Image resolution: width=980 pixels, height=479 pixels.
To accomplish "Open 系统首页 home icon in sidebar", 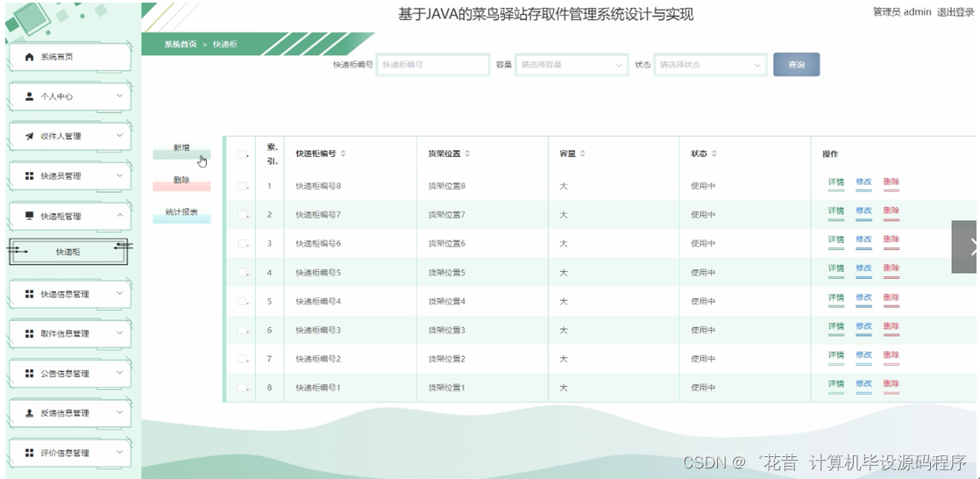I will click(x=30, y=57).
